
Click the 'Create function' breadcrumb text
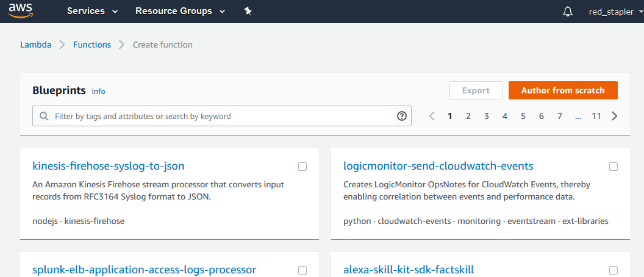[x=163, y=45]
